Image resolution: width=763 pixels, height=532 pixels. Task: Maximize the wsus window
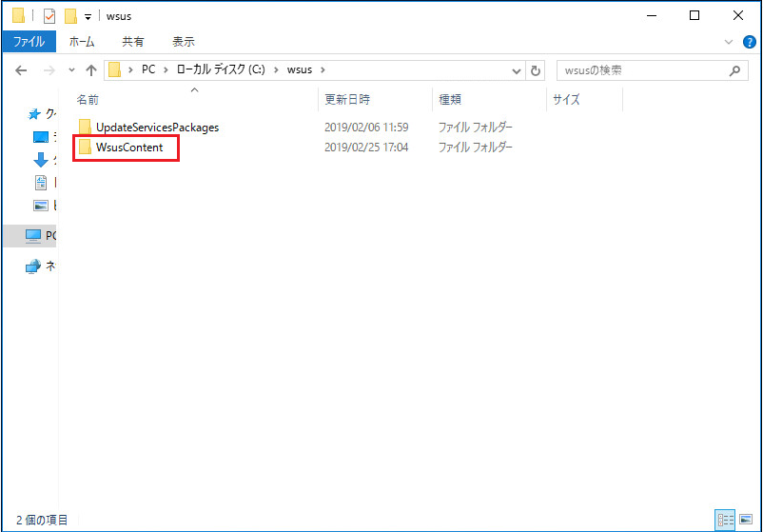pyautogui.click(x=695, y=15)
